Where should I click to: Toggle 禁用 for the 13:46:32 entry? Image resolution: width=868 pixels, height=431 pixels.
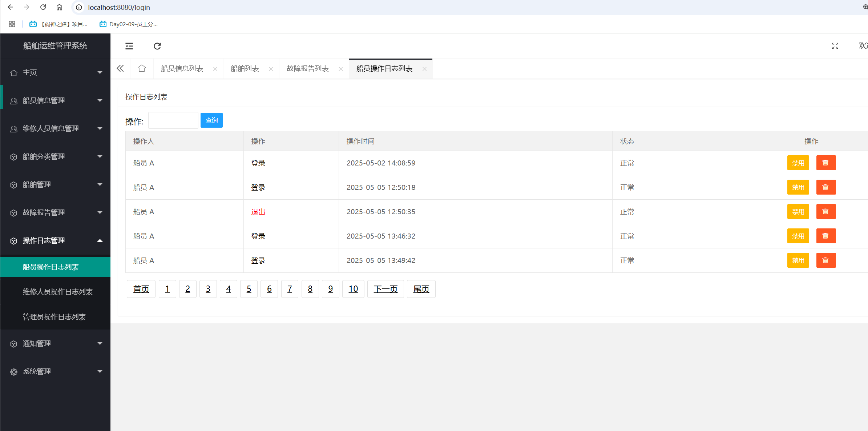(x=798, y=236)
